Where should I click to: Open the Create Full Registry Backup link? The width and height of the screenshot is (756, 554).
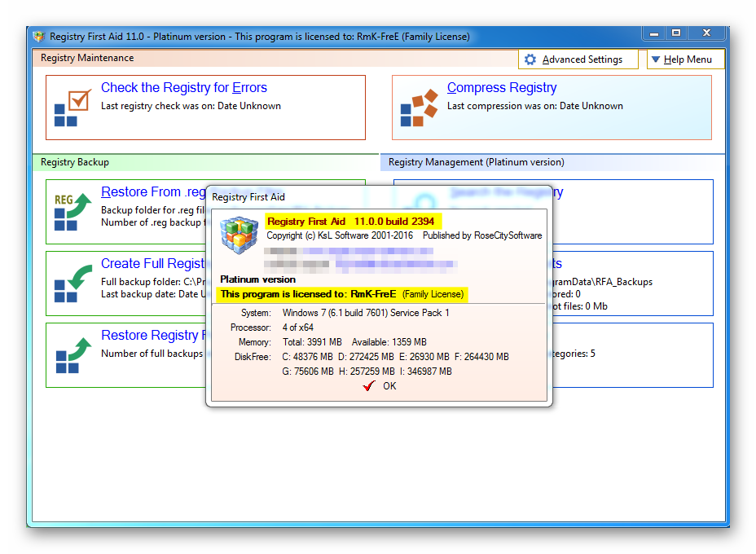click(153, 264)
